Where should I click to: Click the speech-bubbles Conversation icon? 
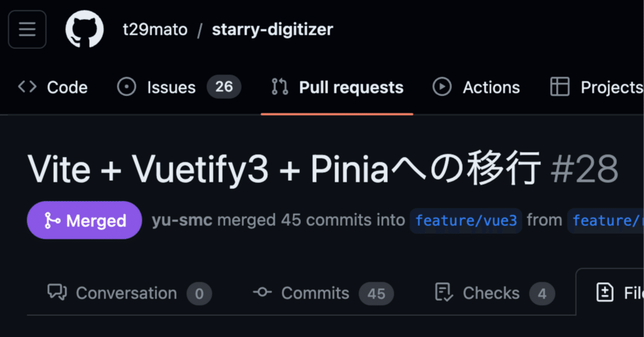click(x=57, y=292)
